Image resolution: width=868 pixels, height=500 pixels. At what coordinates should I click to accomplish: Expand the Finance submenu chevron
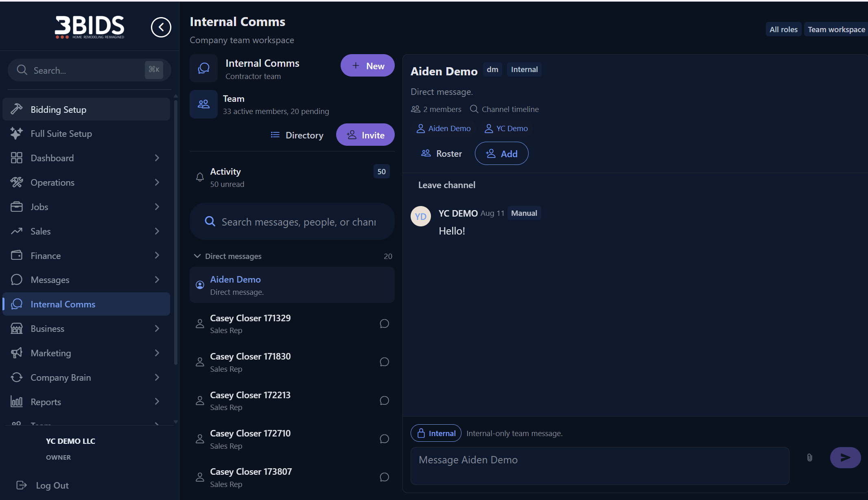pyautogui.click(x=157, y=255)
